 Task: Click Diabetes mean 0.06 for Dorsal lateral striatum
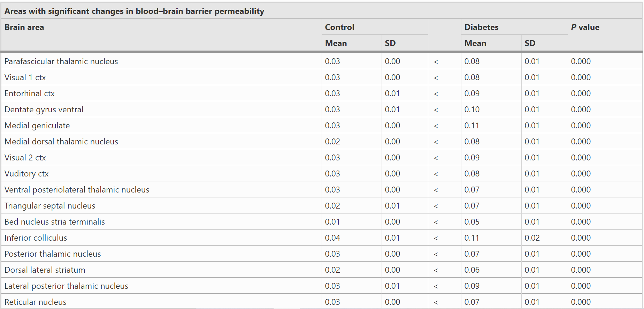[472, 270]
